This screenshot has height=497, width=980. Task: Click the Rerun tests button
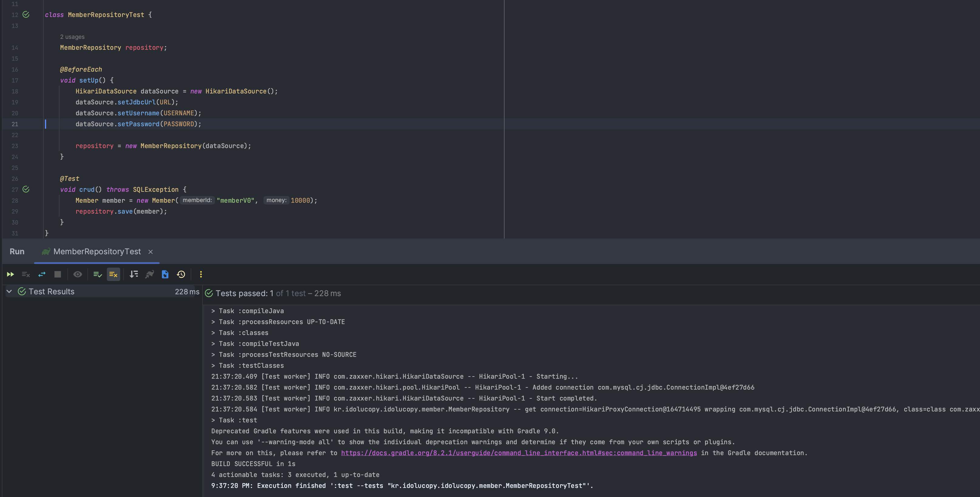[x=10, y=274]
